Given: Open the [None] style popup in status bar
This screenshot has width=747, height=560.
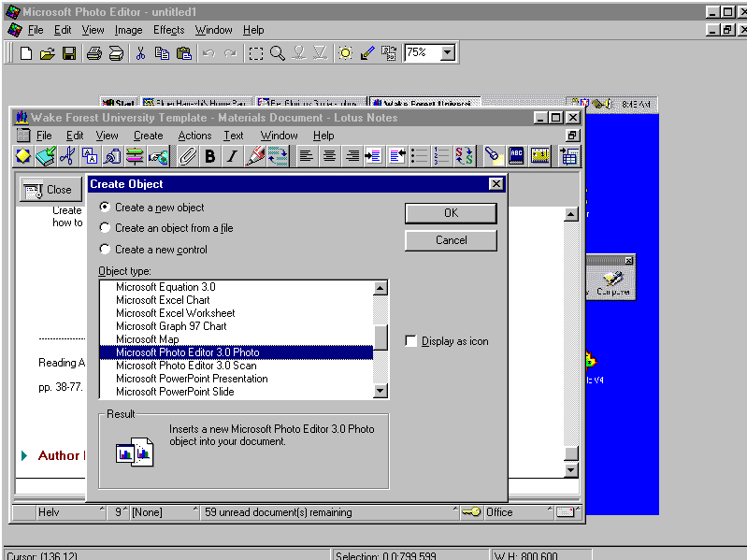Looking at the screenshot, I should (x=165, y=512).
